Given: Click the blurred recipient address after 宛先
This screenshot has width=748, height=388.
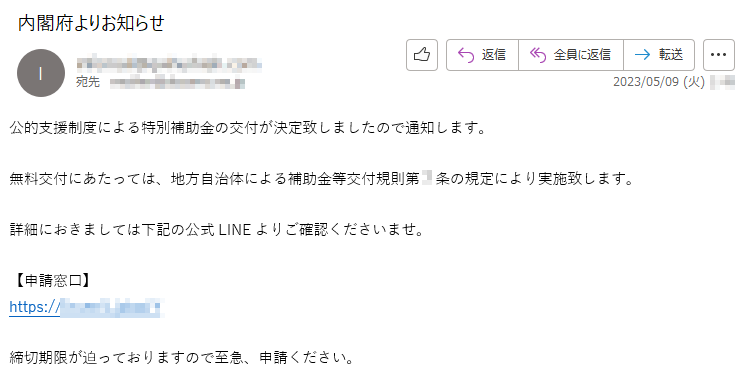Looking at the screenshot, I should point(177,83).
